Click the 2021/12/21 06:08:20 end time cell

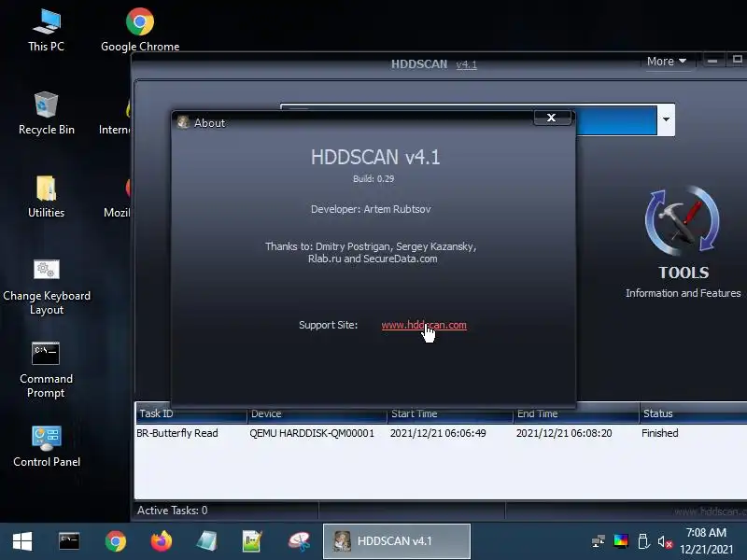(564, 433)
